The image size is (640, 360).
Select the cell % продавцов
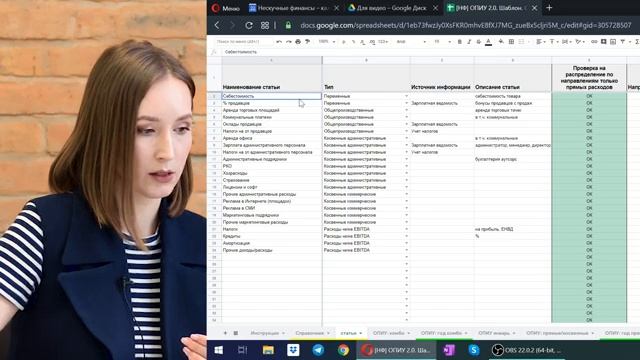271,103
